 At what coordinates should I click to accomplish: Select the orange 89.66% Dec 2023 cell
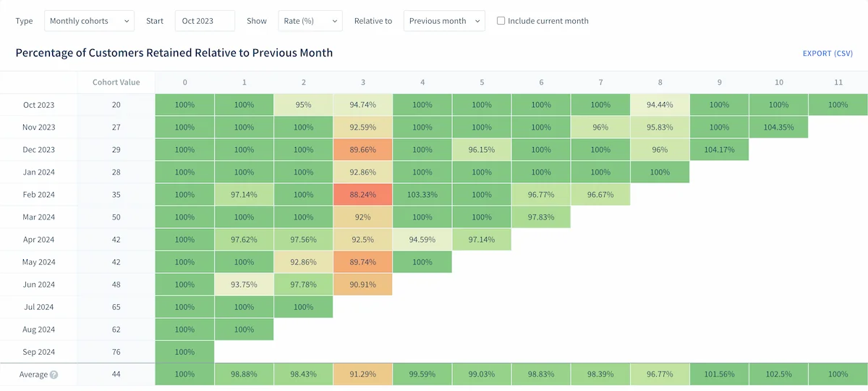click(x=362, y=150)
